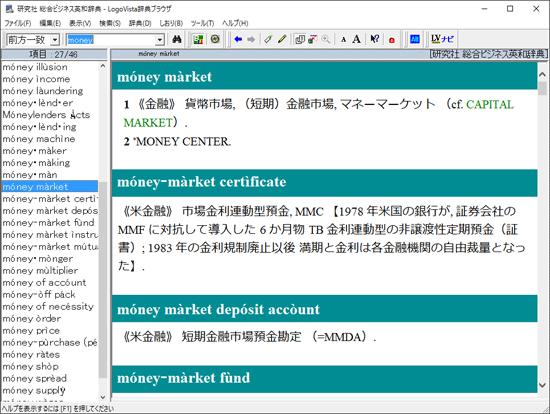The width and height of the screenshot is (550, 414).
Task: Click the magnifier zoom toolbar icon
Action: pos(326,39)
